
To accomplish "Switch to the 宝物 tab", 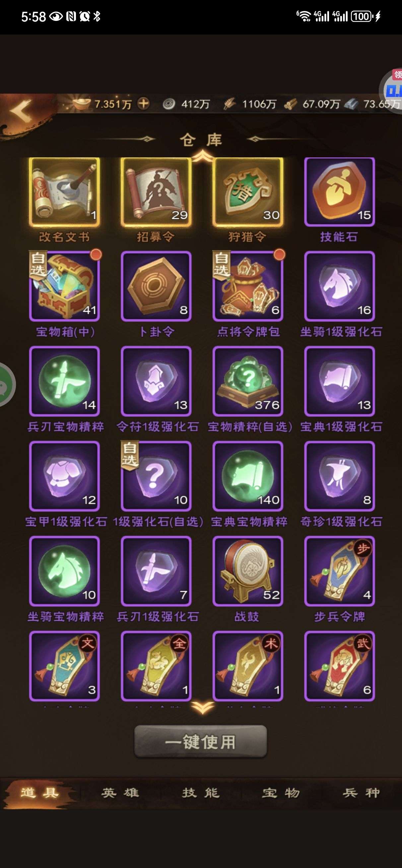I will pyautogui.click(x=281, y=793).
